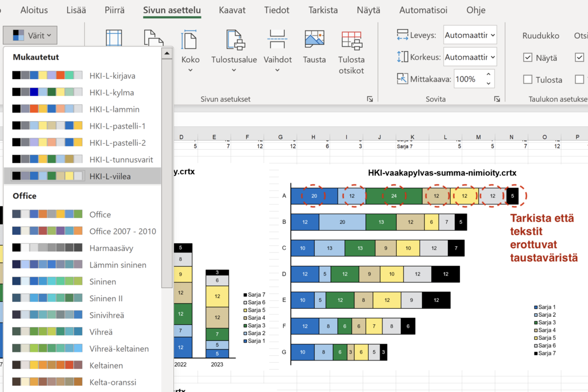This screenshot has height=392, width=588.
Task: Switch to the Kaavat tab
Action: (x=232, y=10)
